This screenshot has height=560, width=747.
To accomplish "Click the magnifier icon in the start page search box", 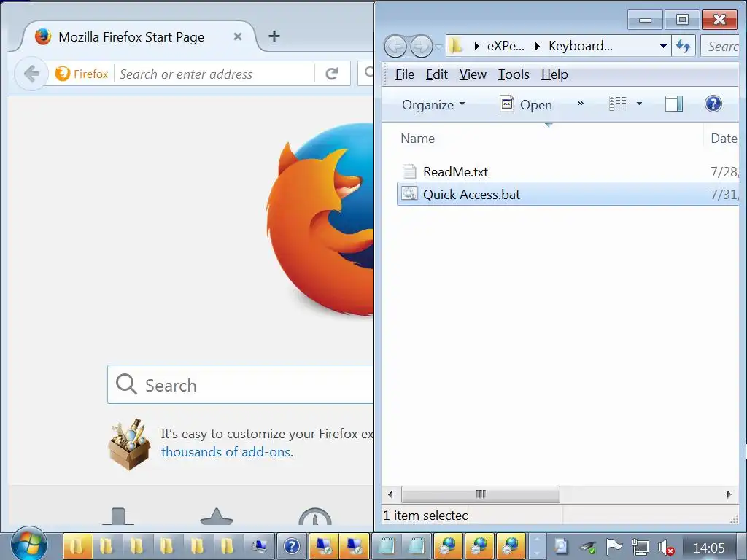I will (126, 384).
